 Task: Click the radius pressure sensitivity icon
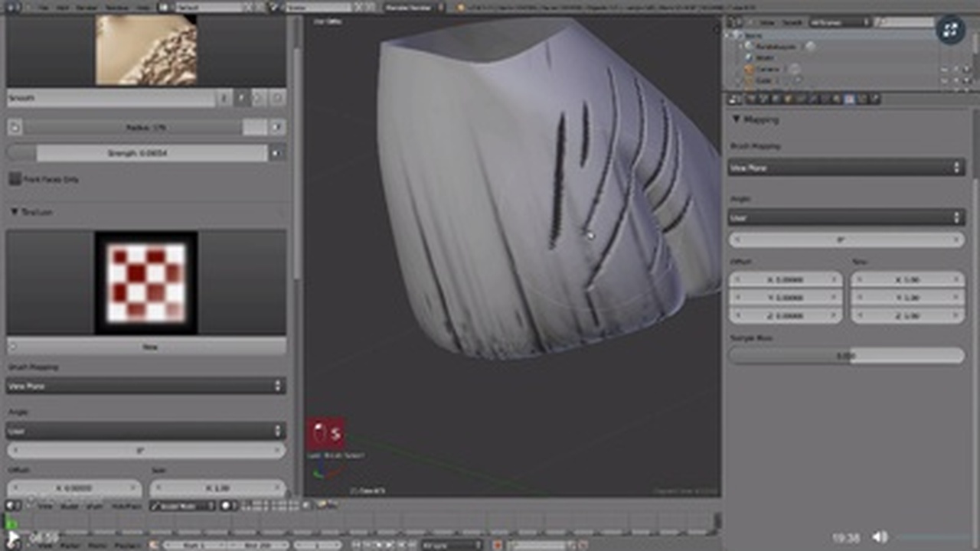pyautogui.click(x=277, y=127)
